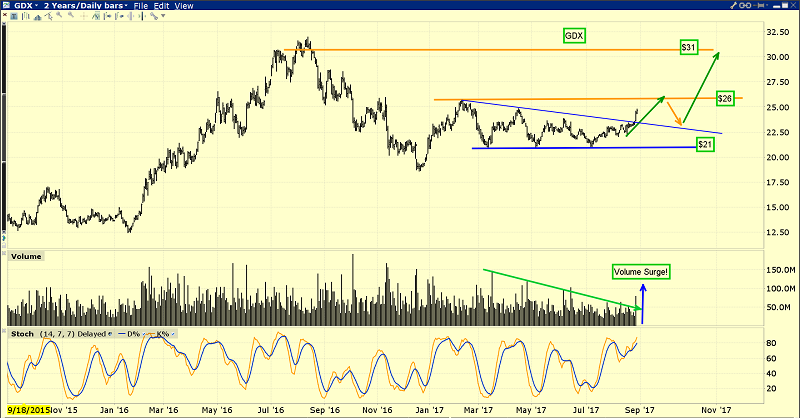Select the green $31 price target label
Viewport: 800px width, 418px height.
[x=688, y=47]
